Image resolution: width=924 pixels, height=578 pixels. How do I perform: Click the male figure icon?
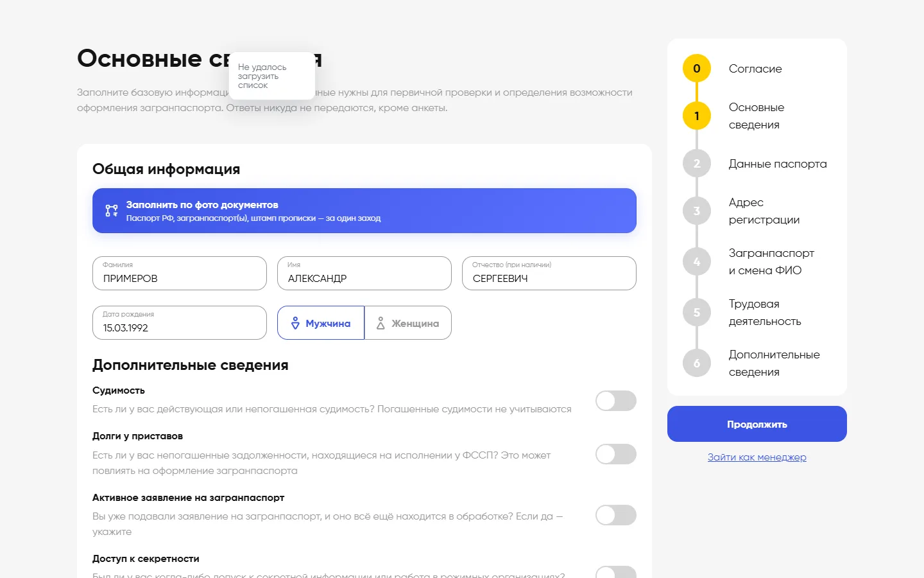295,323
